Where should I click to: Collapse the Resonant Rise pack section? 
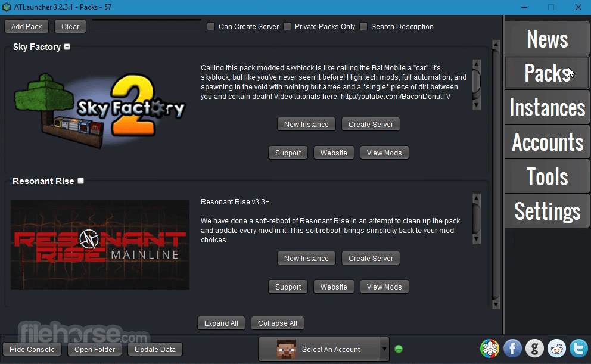coord(80,181)
